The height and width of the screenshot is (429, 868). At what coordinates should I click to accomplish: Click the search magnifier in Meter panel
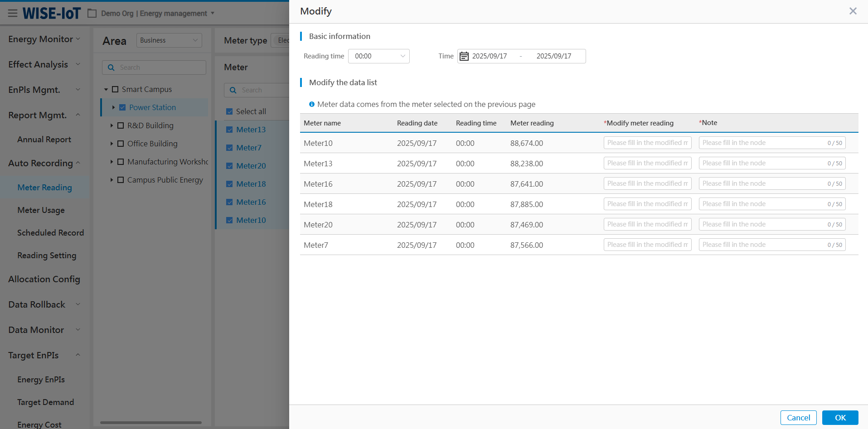tap(233, 90)
